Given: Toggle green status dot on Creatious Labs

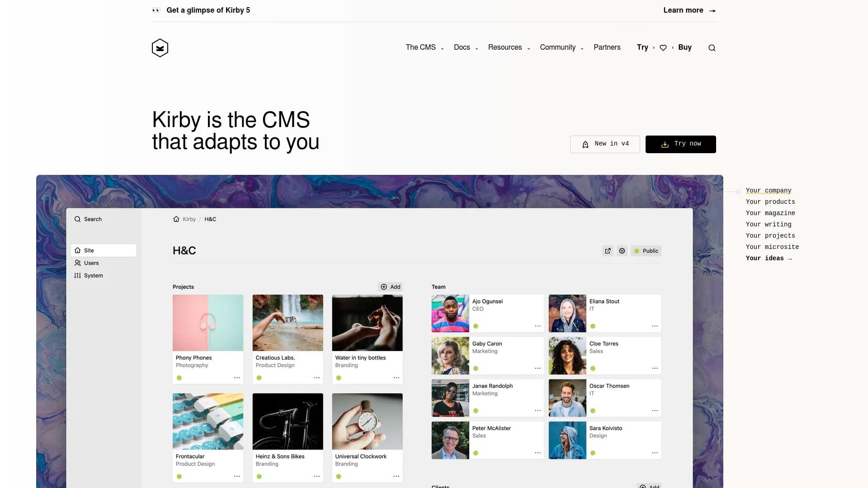Looking at the screenshot, I should coord(259,378).
